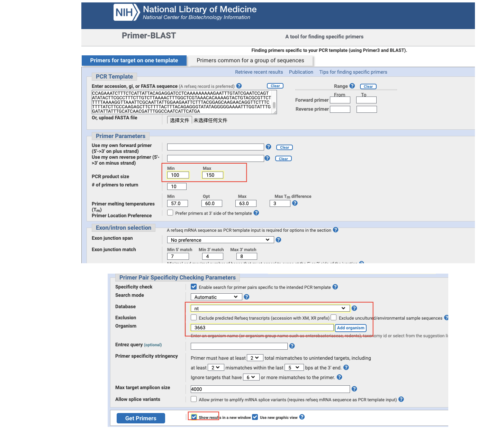504x431 pixels.
Task: Click the Min 5' match field
Action: [178, 256]
